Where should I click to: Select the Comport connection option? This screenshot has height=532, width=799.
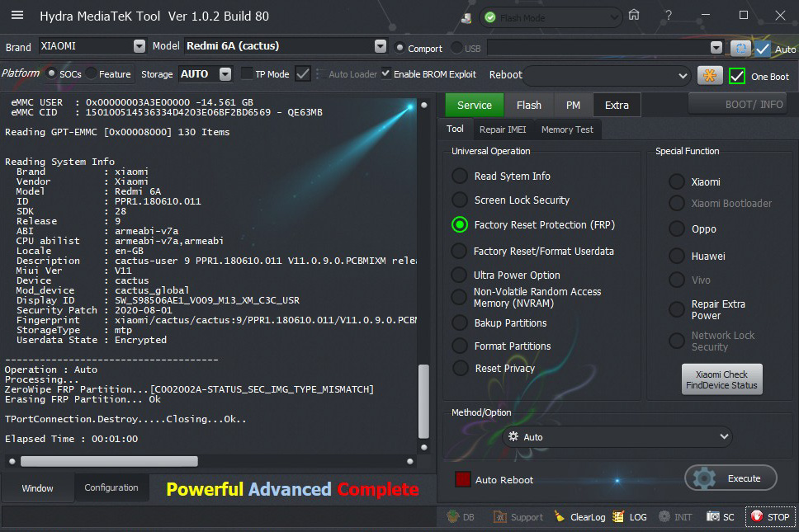(x=399, y=48)
